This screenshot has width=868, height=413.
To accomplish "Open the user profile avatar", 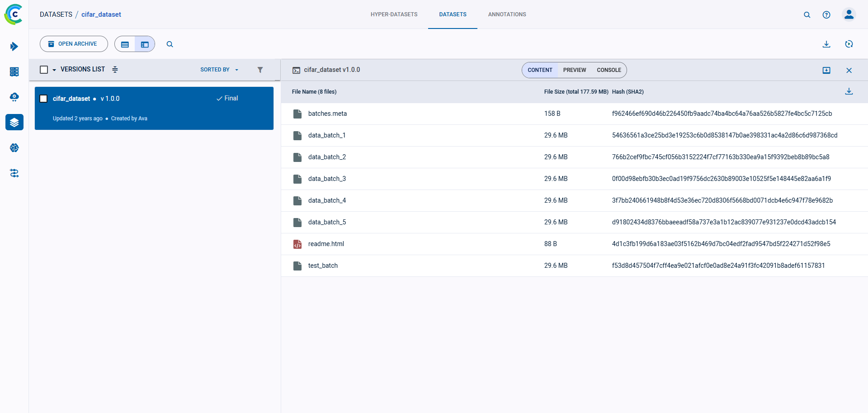I will pos(849,14).
